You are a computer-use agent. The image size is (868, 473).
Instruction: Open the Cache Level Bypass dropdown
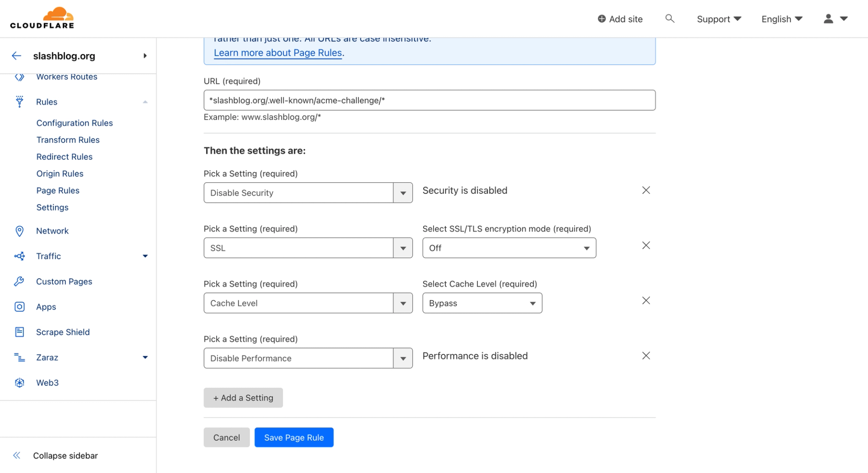point(482,303)
